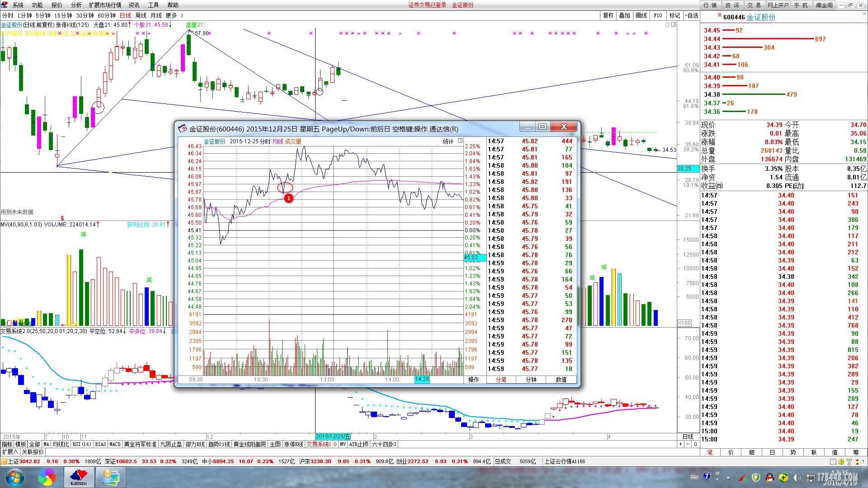Image resolution: width=868 pixels, height=488 pixels.
Task: Open F10 company information
Action: [658, 15]
